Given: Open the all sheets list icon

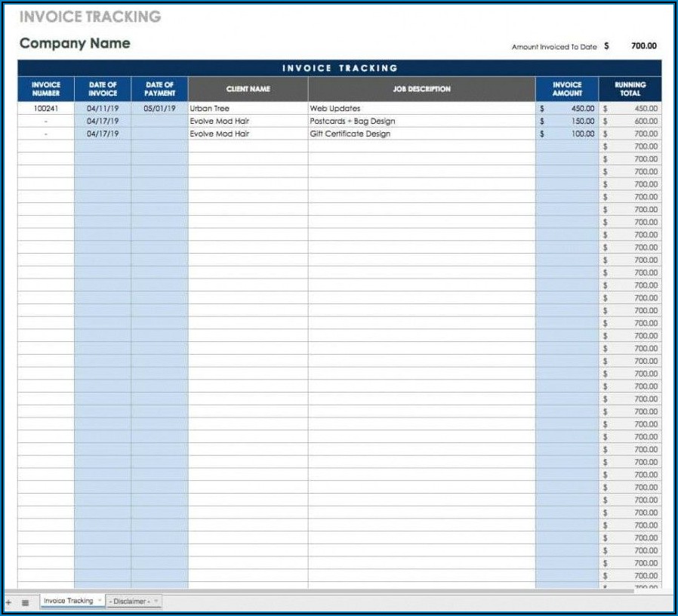Looking at the screenshot, I should [25, 602].
